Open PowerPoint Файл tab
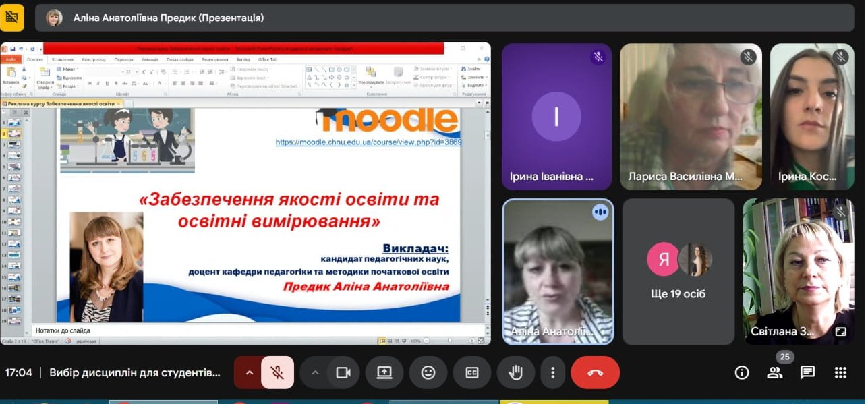The width and height of the screenshot is (868, 404). 11,59
